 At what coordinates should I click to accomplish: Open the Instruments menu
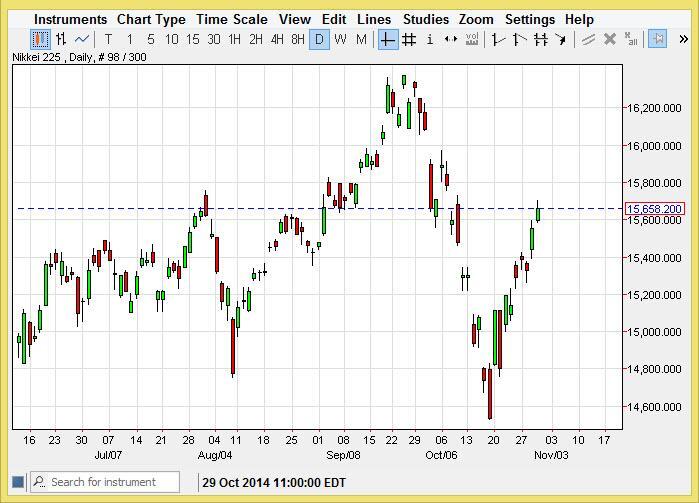coord(70,19)
